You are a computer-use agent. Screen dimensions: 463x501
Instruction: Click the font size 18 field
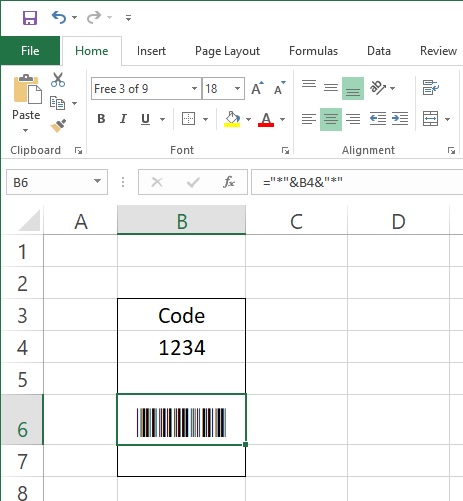pyautogui.click(x=217, y=89)
